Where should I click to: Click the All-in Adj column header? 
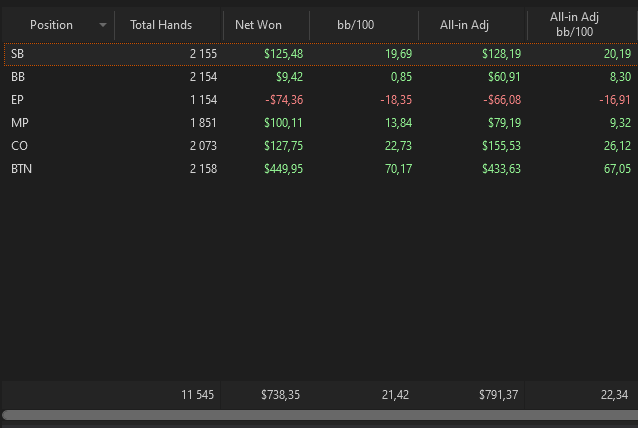point(472,25)
